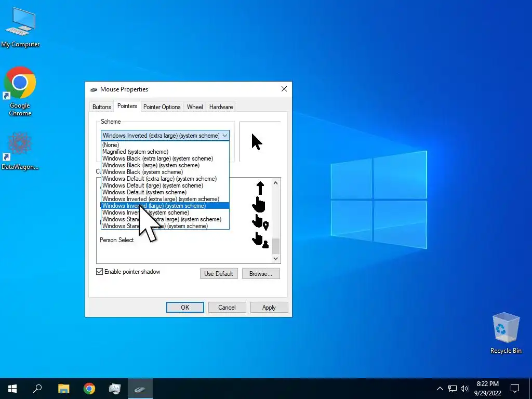Image resolution: width=532 pixels, height=399 pixels.
Task: Switch to the Pointer Options tab
Action: [162, 107]
